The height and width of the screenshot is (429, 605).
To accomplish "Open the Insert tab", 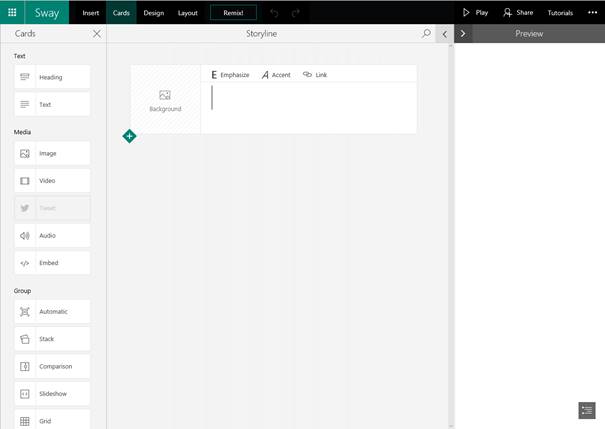I will (90, 13).
